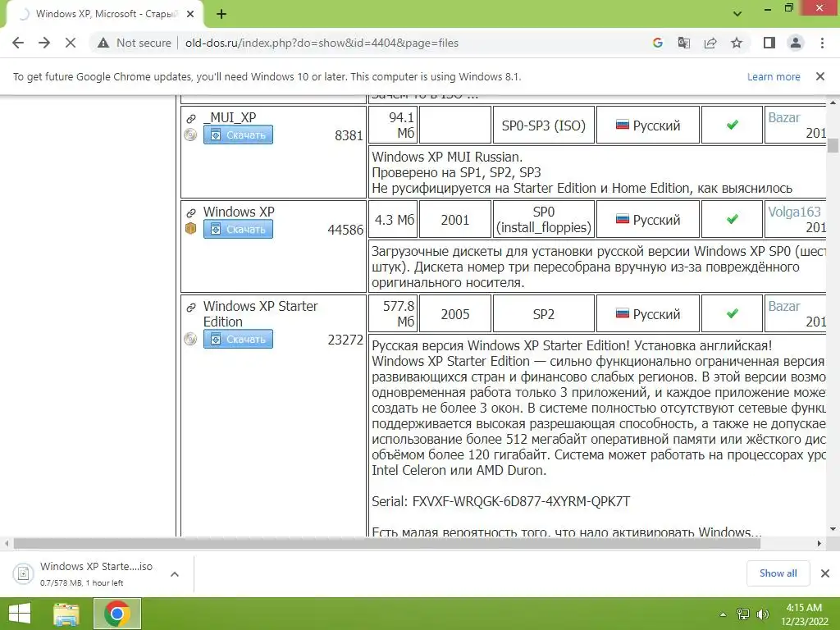Click the horizontal scrollbar thumb
This screenshot has height=630, width=840.
(x=387, y=544)
